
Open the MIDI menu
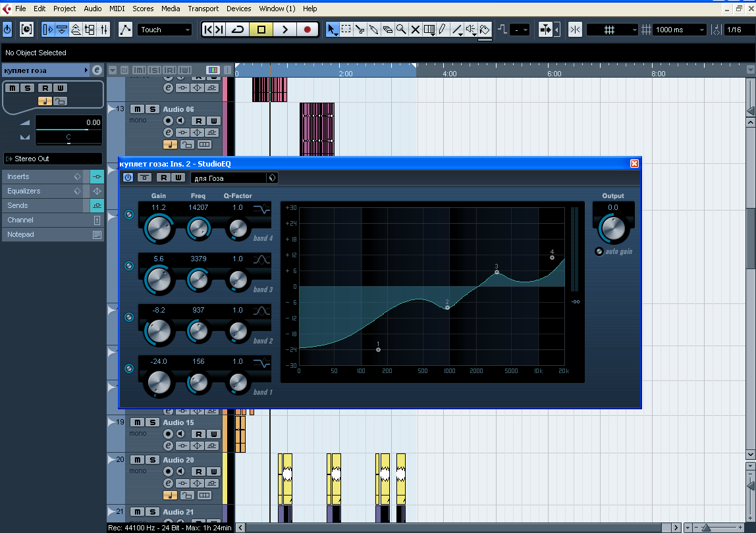click(117, 9)
